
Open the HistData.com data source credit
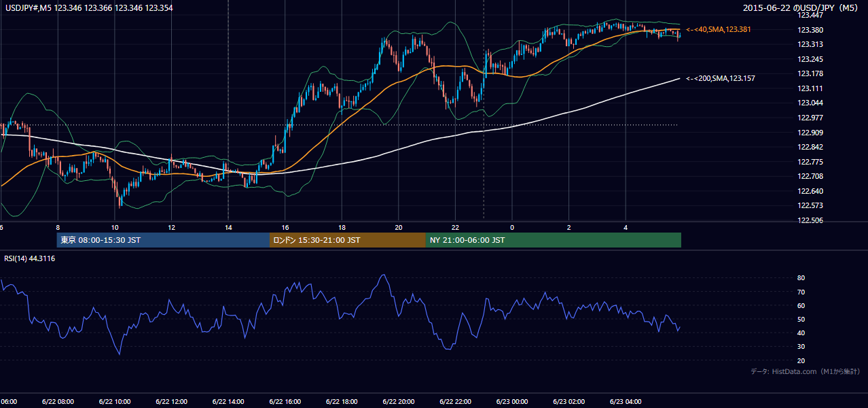805,371
